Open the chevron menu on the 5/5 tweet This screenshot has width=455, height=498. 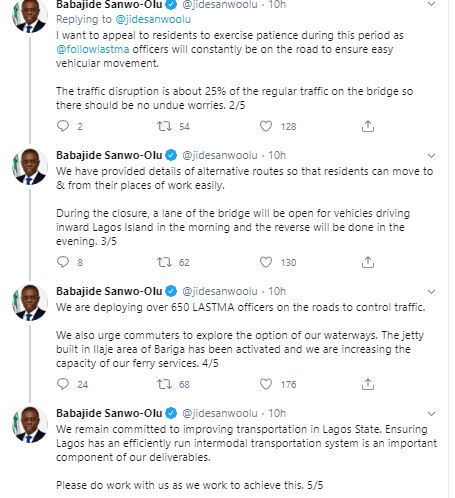pos(431,414)
